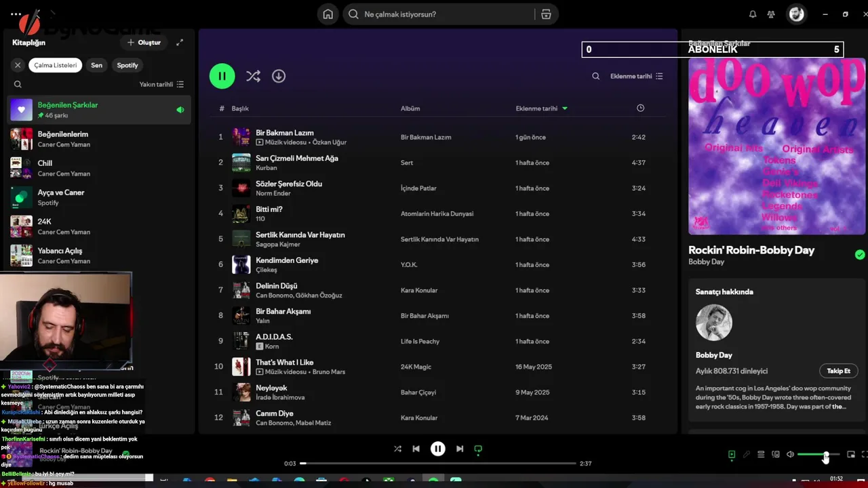
Task: Open Yakın tarihli library sort dropdown
Action: [161, 84]
